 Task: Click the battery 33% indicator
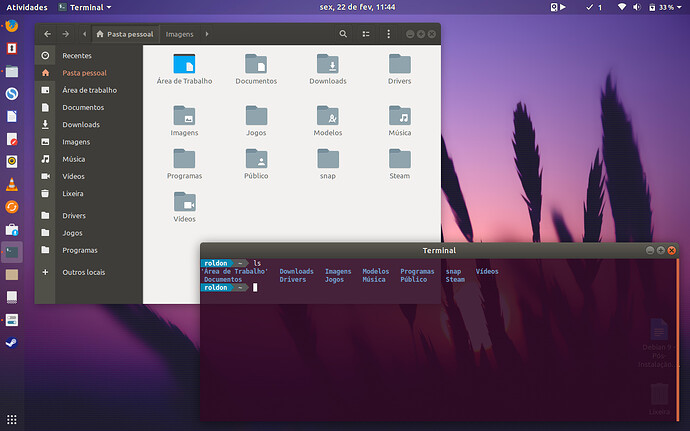click(x=661, y=7)
